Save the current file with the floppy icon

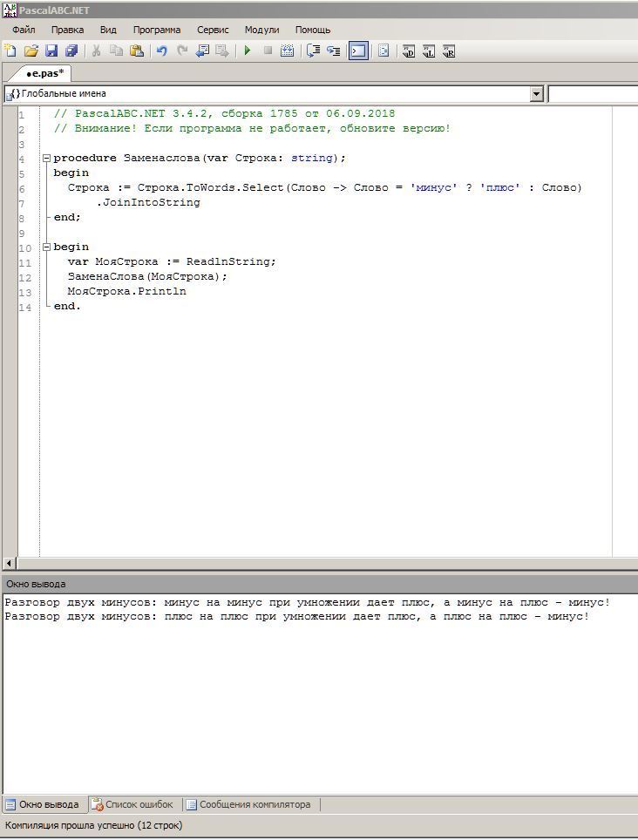click(51, 51)
